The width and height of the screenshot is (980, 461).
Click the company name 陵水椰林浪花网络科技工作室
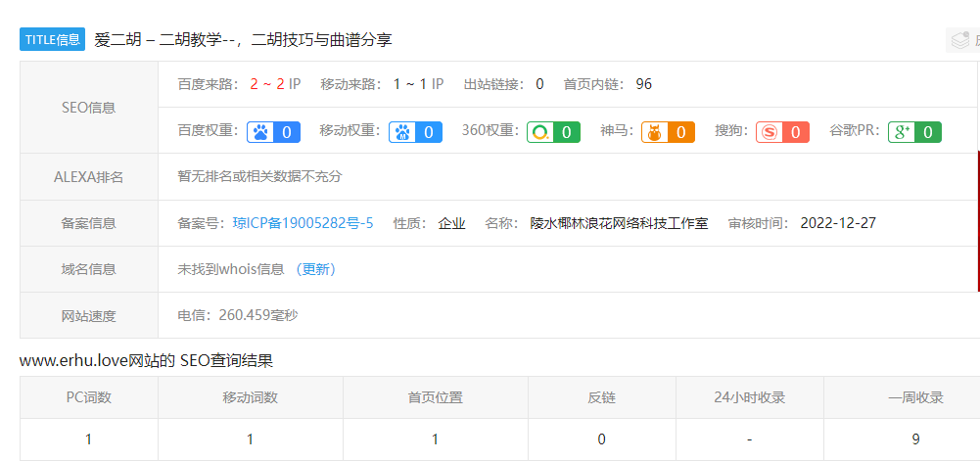tap(619, 223)
